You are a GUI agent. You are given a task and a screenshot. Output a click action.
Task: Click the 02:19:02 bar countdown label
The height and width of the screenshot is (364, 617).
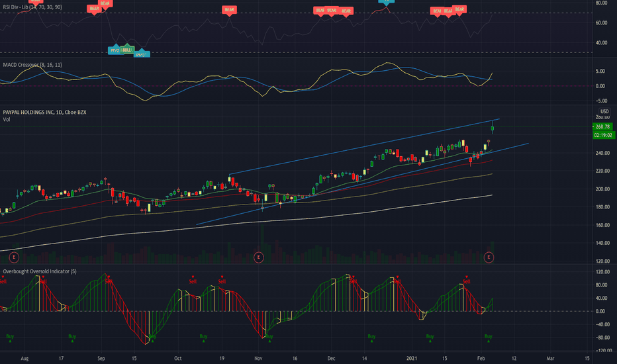click(x=604, y=135)
